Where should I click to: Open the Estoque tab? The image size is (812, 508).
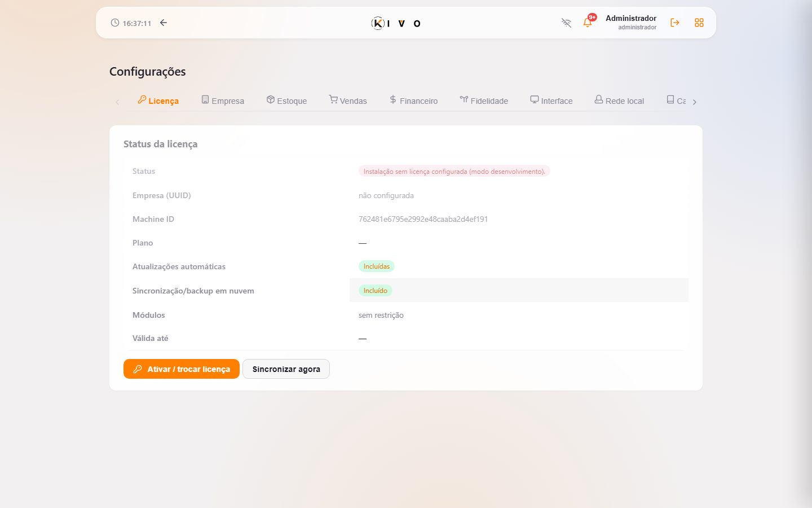click(x=286, y=100)
